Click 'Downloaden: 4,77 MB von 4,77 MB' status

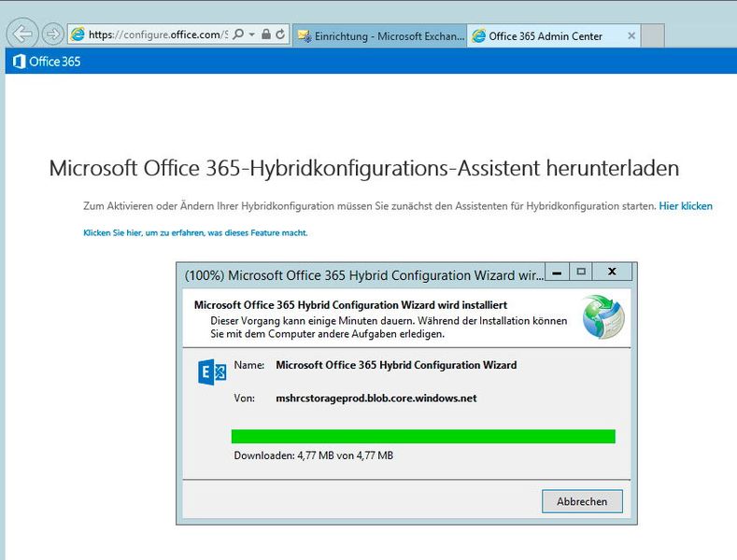[314, 455]
